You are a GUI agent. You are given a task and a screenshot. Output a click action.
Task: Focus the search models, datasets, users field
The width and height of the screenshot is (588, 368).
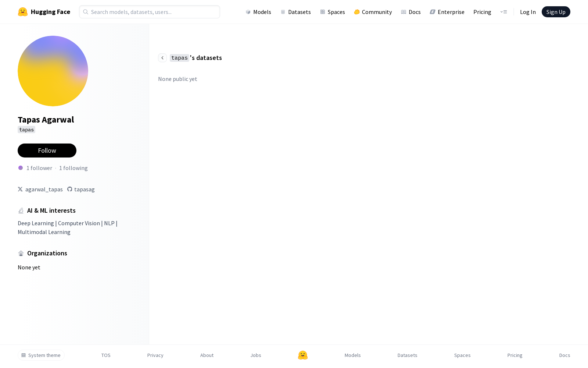pos(150,12)
